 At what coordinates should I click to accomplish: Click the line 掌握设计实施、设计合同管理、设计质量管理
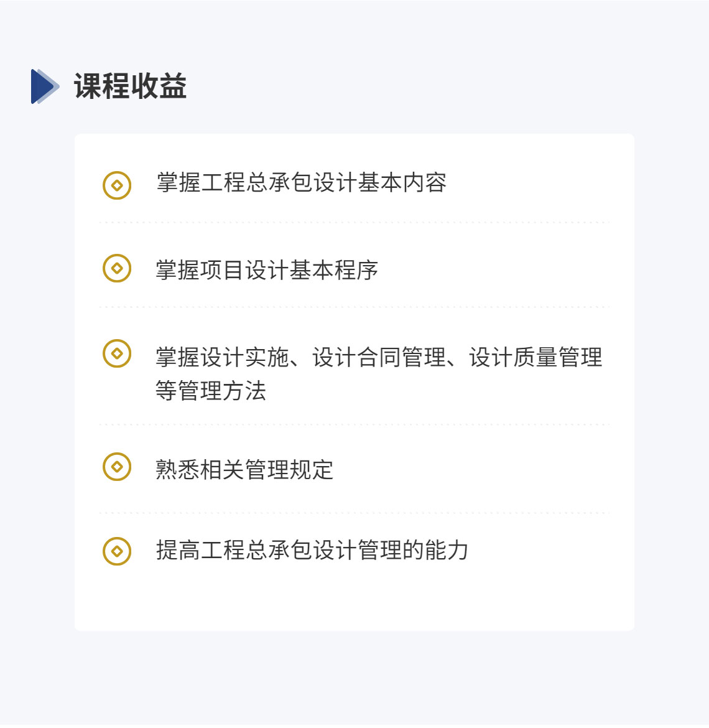click(379, 358)
